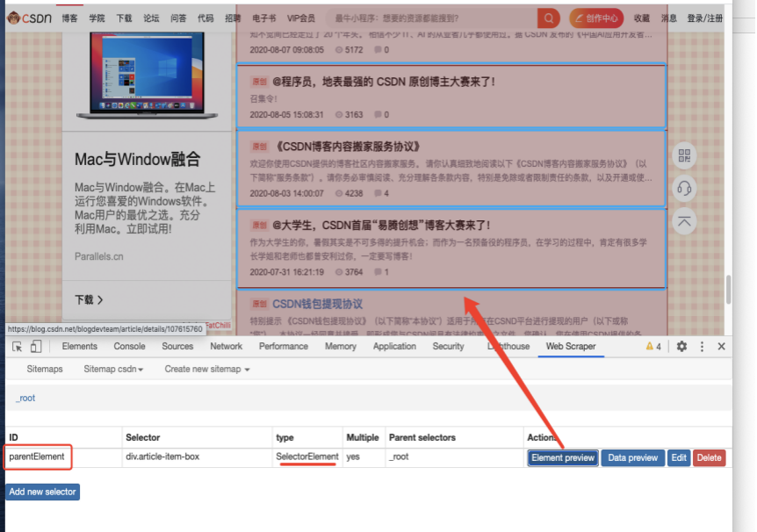Click the Add new selector button
The height and width of the screenshot is (532, 757).
[42, 492]
